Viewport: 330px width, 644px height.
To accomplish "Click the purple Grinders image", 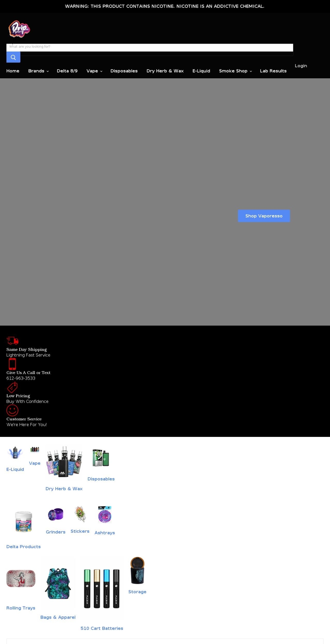I will coord(56,515).
